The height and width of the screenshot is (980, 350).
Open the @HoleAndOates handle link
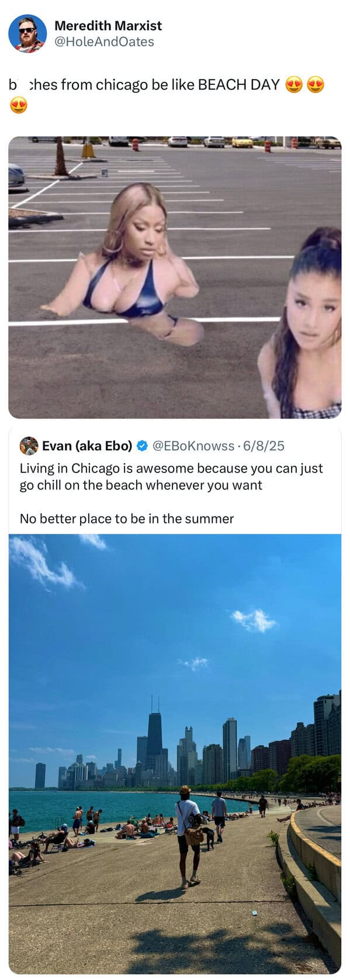click(x=104, y=42)
